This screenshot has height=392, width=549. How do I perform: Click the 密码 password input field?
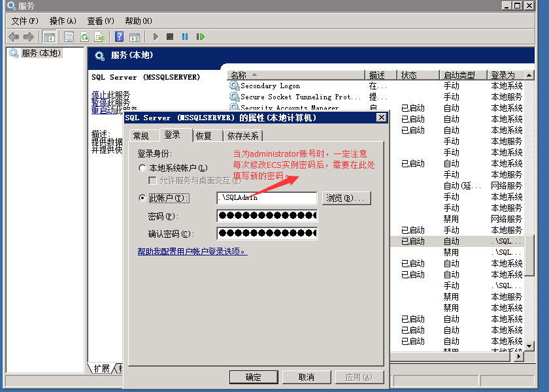pos(267,216)
